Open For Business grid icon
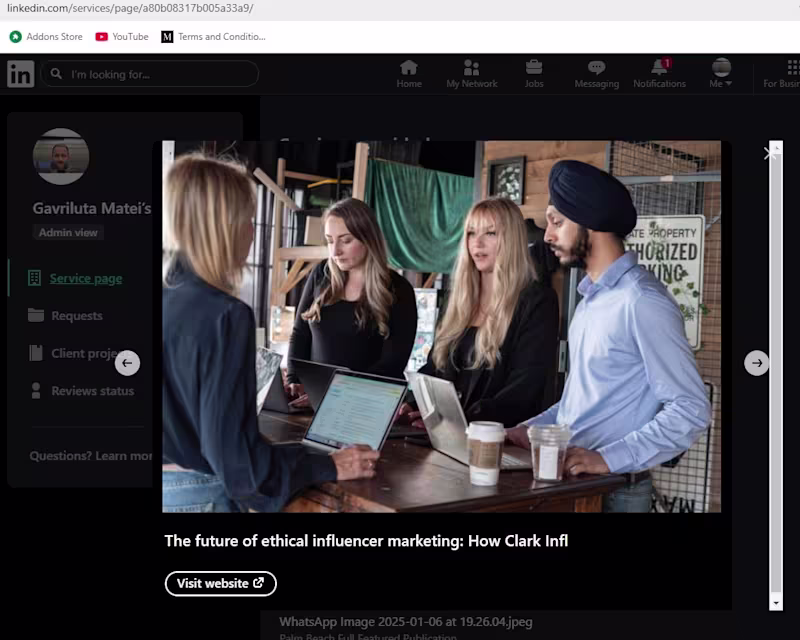800x640 pixels. (792, 67)
